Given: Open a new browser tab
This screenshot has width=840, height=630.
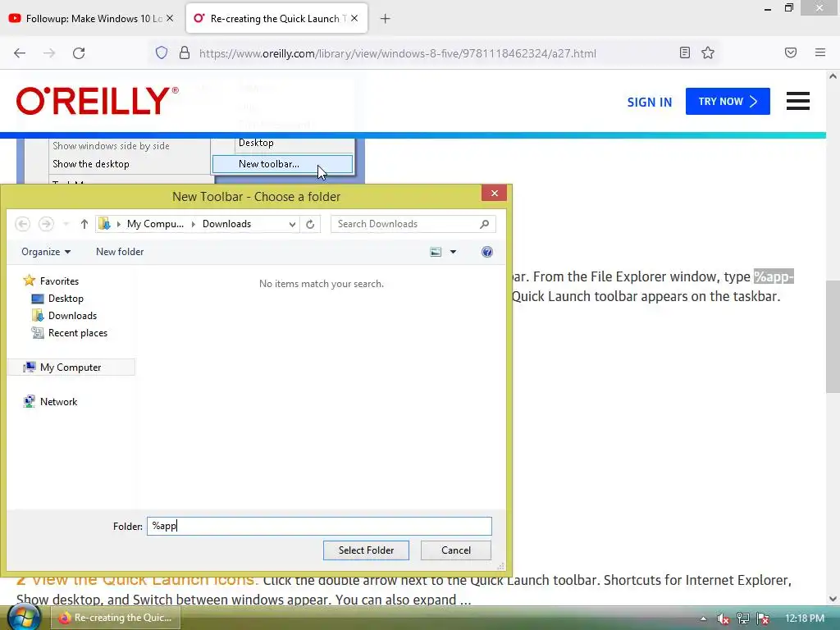Looking at the screenshot, I should tap(386, 19).
